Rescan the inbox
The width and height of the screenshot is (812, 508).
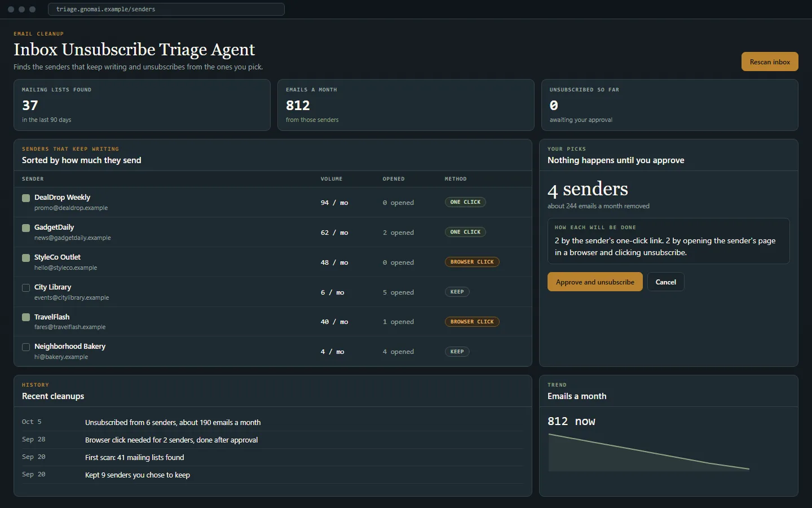point(770,62)
